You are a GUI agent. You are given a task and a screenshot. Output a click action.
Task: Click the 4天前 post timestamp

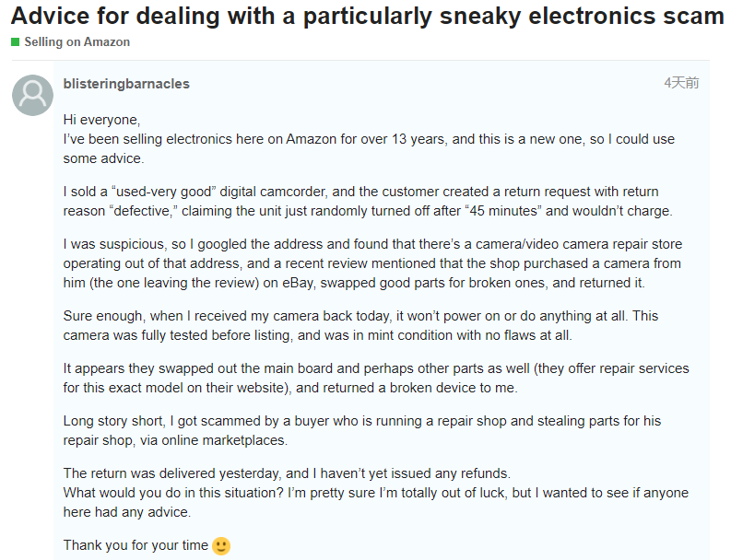tap(681, 83)
